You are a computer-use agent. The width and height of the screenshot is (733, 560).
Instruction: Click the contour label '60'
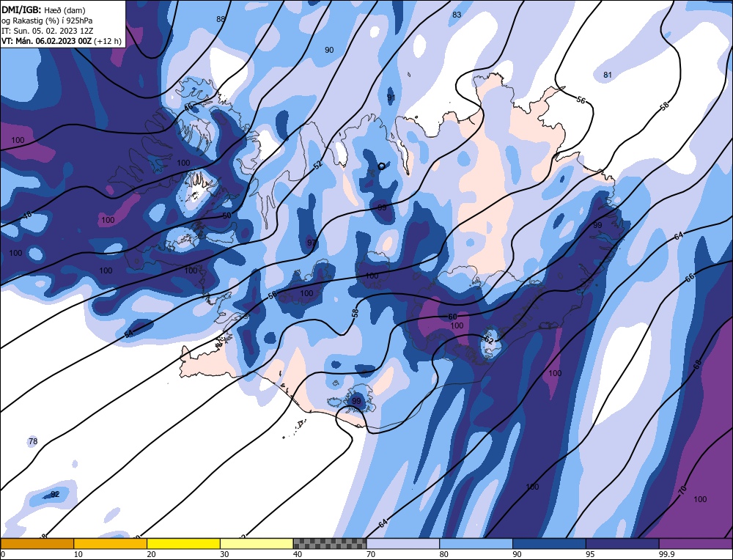point(452,317)
